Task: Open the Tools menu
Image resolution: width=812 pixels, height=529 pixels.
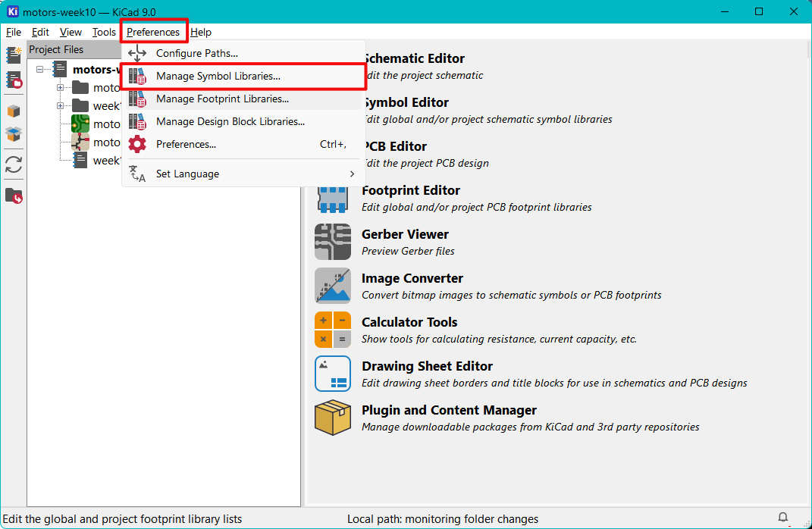Action: (104, 32)
